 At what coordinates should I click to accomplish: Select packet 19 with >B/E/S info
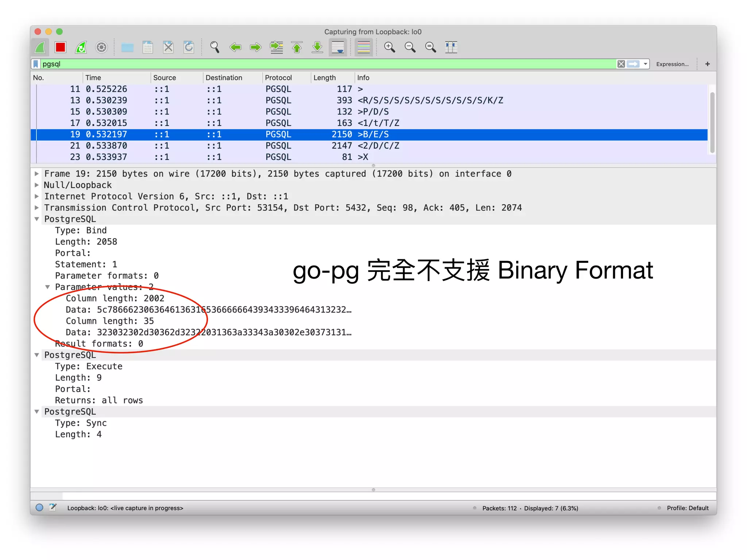(x=369, y=135)
